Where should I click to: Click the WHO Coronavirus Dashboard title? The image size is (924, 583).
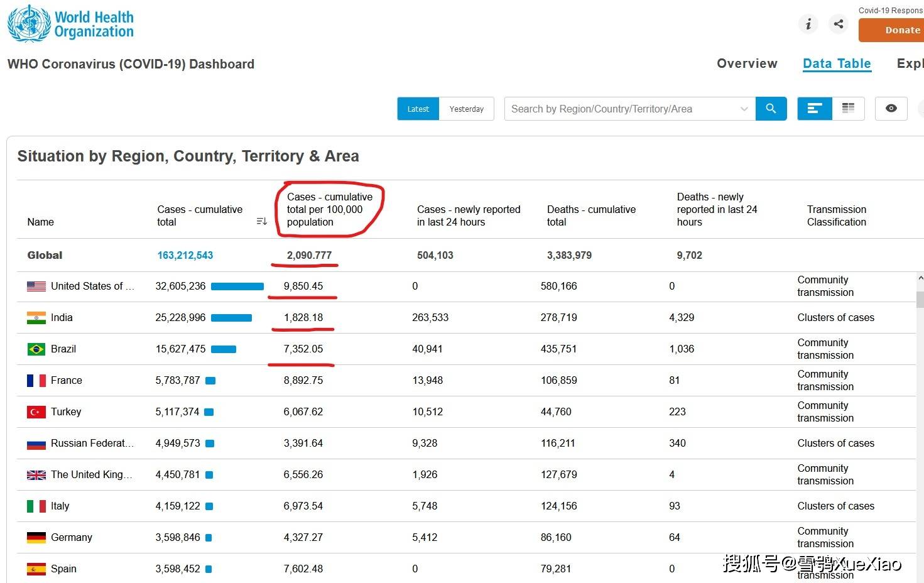click(x=131, y=64)
